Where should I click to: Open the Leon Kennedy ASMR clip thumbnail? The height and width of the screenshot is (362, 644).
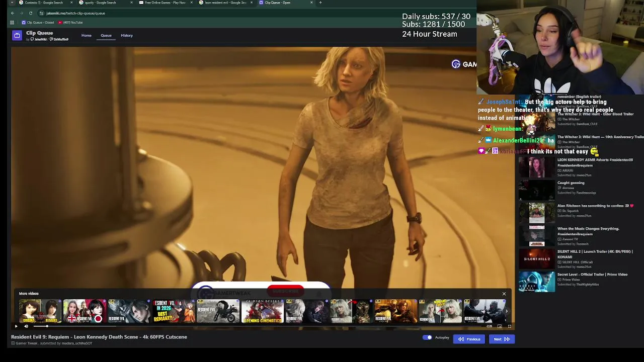[536, 167]
